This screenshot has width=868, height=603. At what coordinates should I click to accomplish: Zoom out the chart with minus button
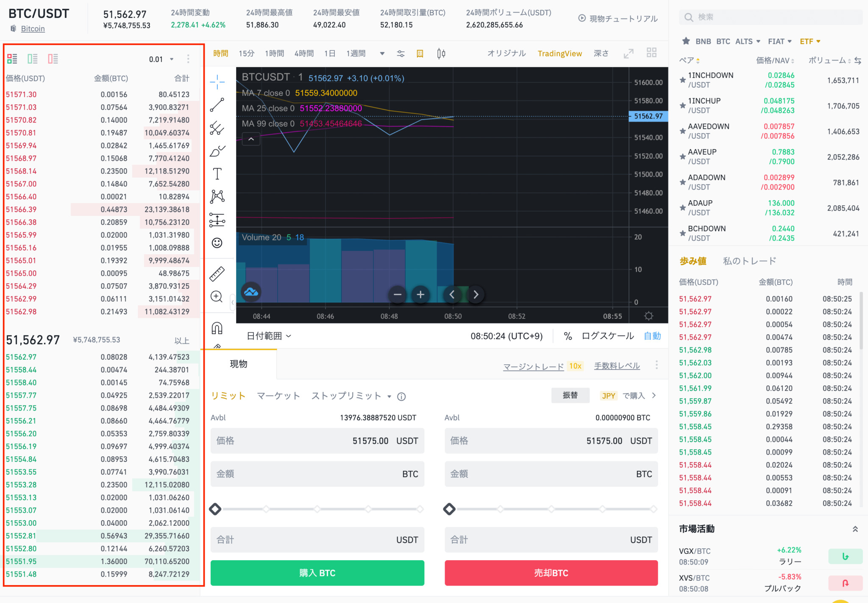point(398,294)
